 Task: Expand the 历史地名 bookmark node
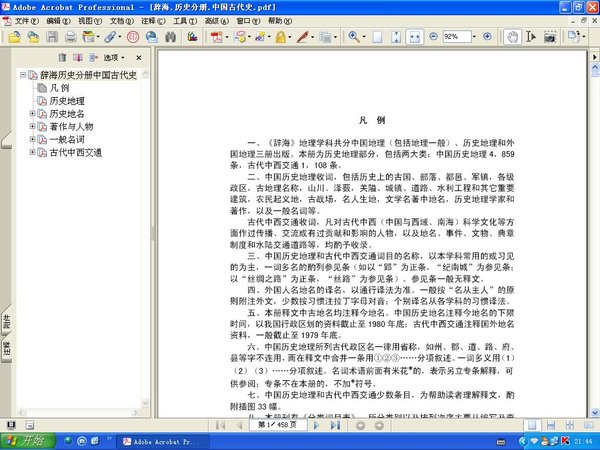[33, 114]
